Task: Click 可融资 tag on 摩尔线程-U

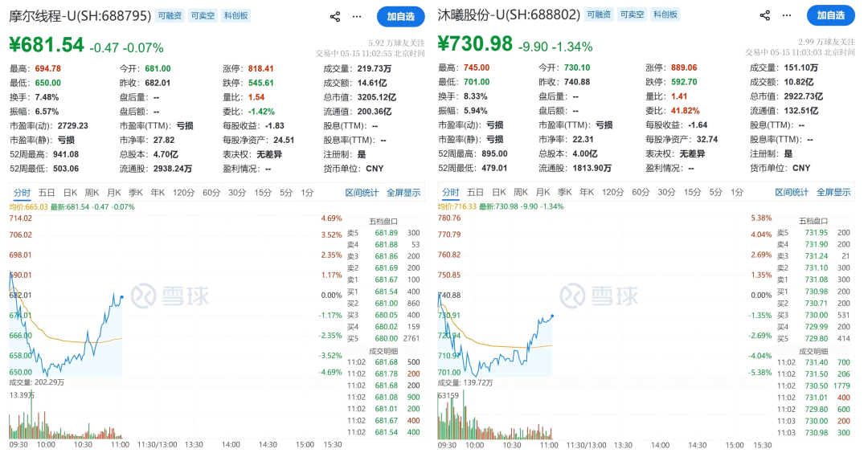Action: [170, 16]
